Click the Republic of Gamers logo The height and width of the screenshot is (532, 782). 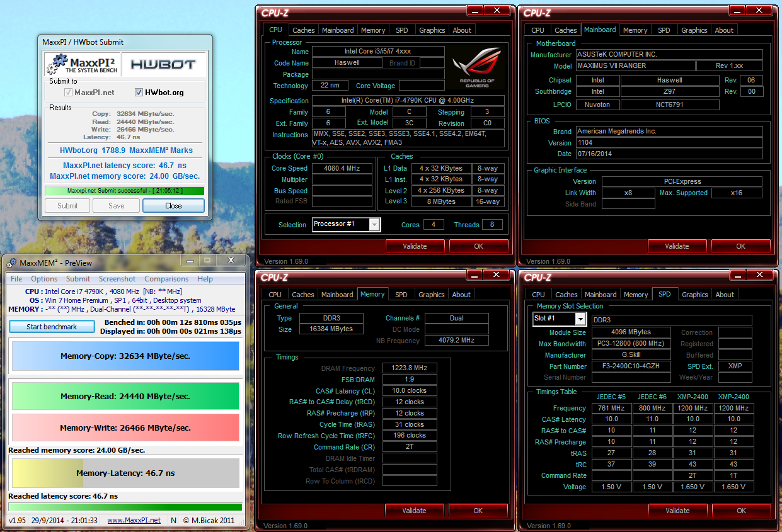pos(478,66)
